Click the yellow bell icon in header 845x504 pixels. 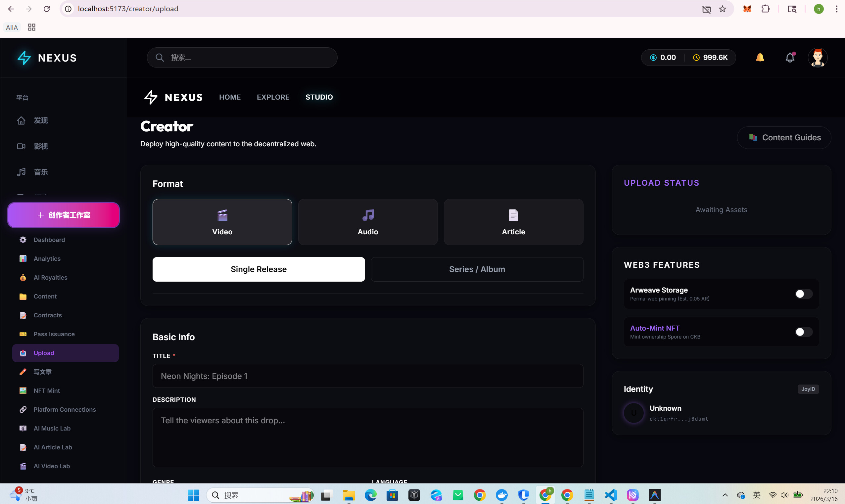pos(760,57)
